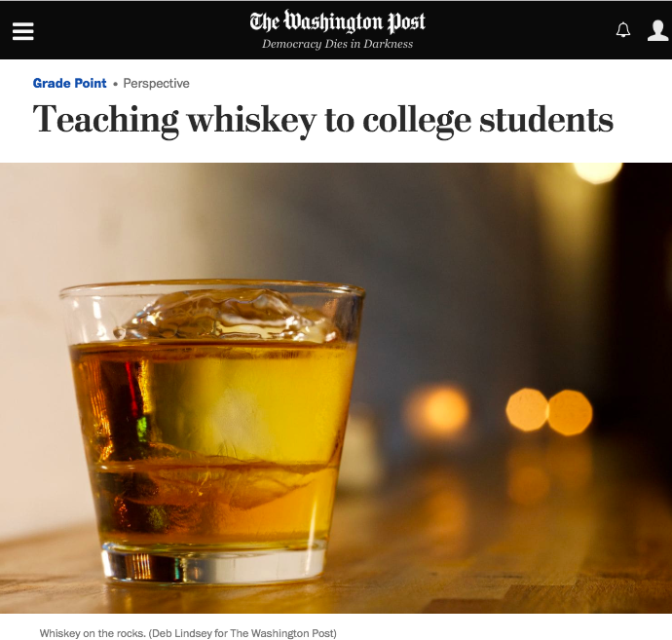
Task: Click the glass's thick clear base
Action: pyautogui.click(x=212, y=565)
